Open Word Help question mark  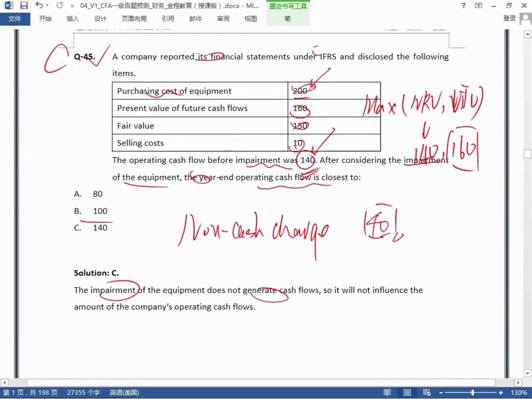pyautogui.click(x=464, y=6)
